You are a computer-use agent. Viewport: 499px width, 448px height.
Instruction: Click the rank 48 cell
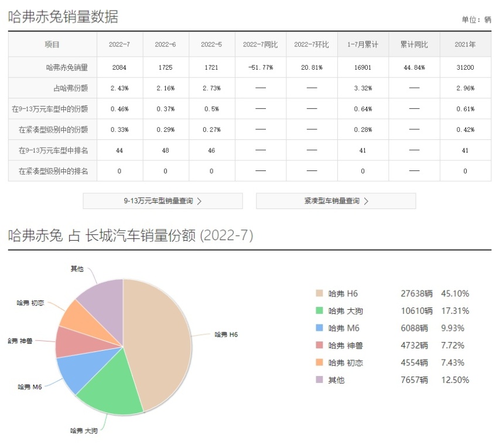point(166,150)
